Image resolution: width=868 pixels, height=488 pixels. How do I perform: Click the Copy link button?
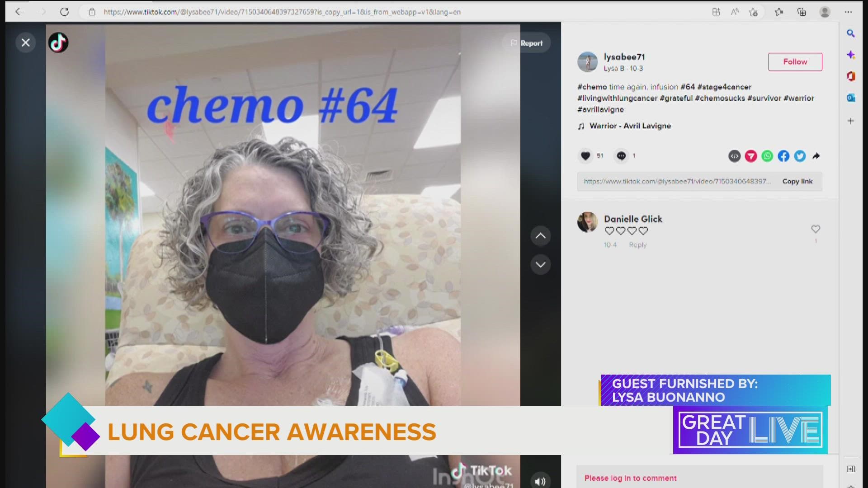797,181
